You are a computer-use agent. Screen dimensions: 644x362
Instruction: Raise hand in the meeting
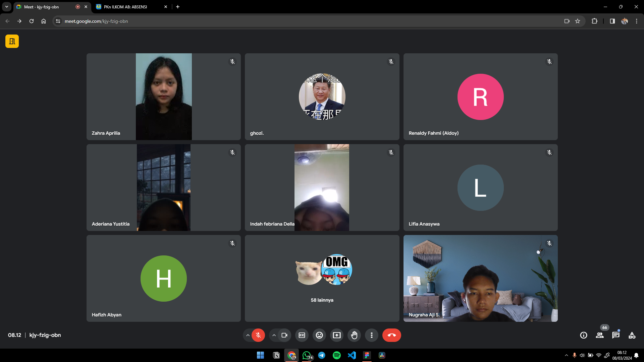(354, 335)
